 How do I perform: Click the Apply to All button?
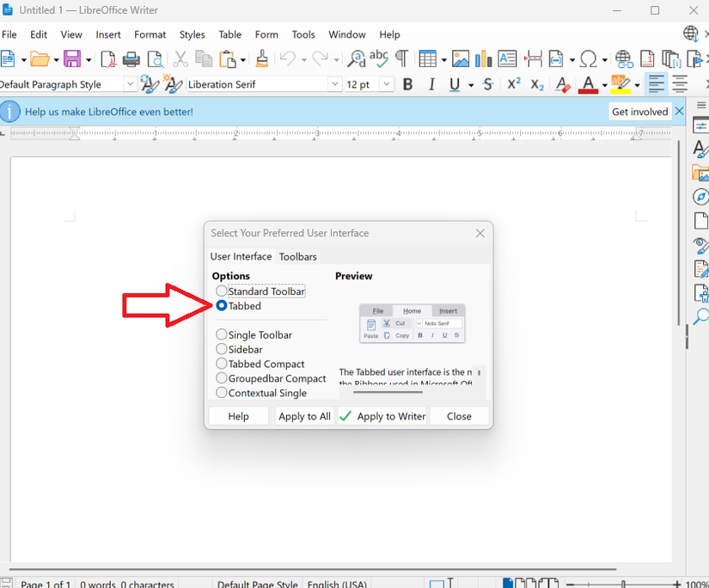click(305, 416)
